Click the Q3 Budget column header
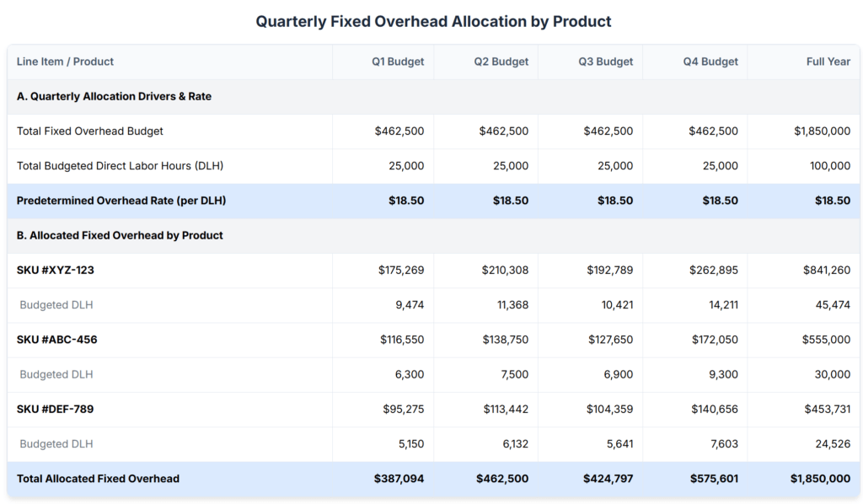The height and width of the screenshot is (504, 863). [x=605, y=62]
